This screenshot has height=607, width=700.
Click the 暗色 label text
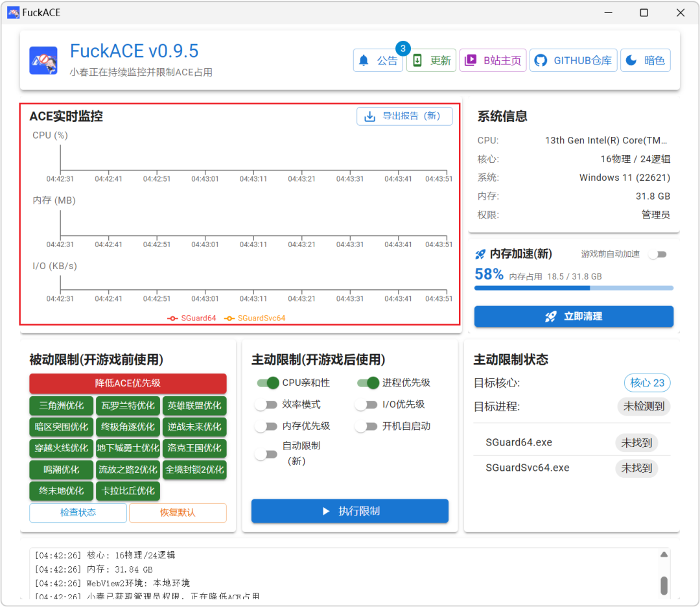[x=654, y=60]
